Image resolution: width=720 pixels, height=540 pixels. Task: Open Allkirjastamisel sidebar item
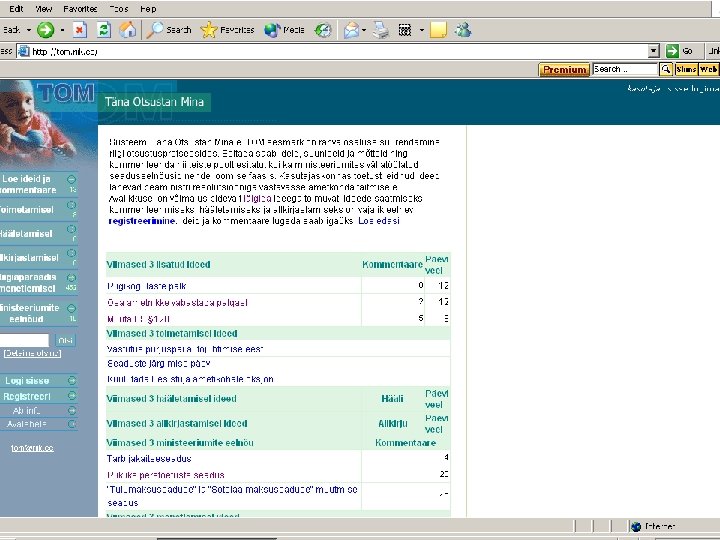(x=29, y=258)
